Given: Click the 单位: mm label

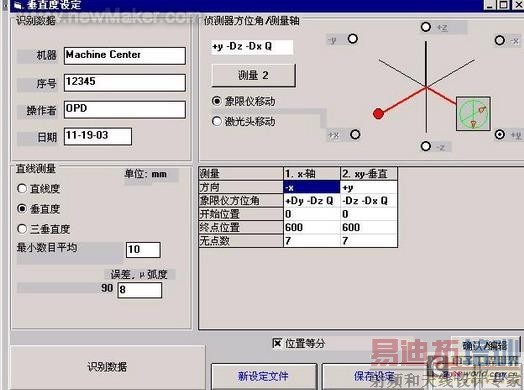Looking at the screenshot, I should coord(145,174).
